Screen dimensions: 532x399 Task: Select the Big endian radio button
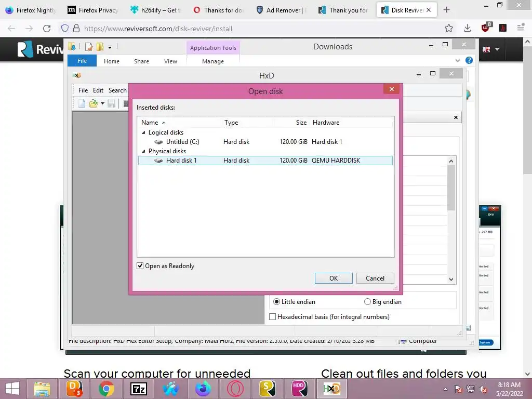[x=367, y=302]
